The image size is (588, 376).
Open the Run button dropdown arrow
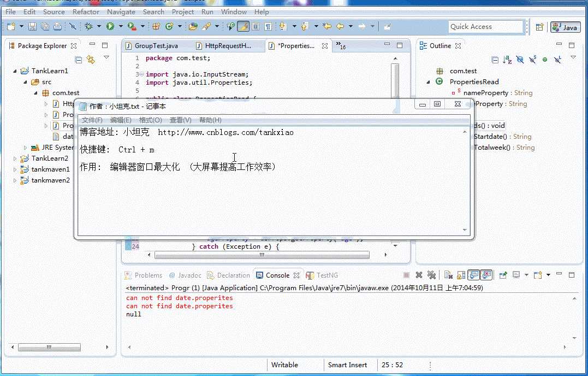120,26
